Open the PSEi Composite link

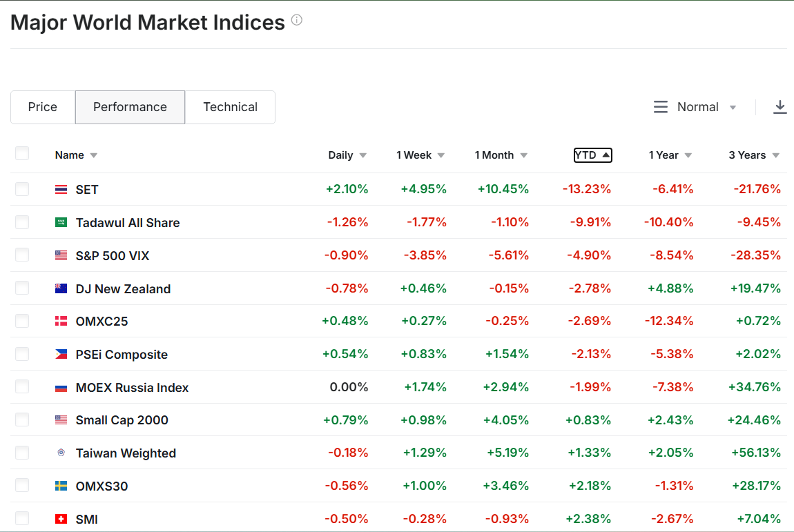pos(122,355)
